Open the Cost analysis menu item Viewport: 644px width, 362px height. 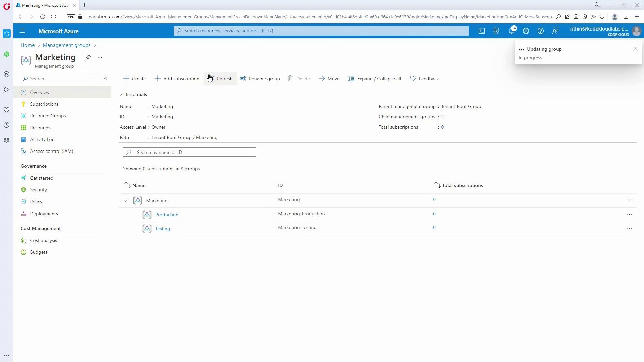pos(43,240)
